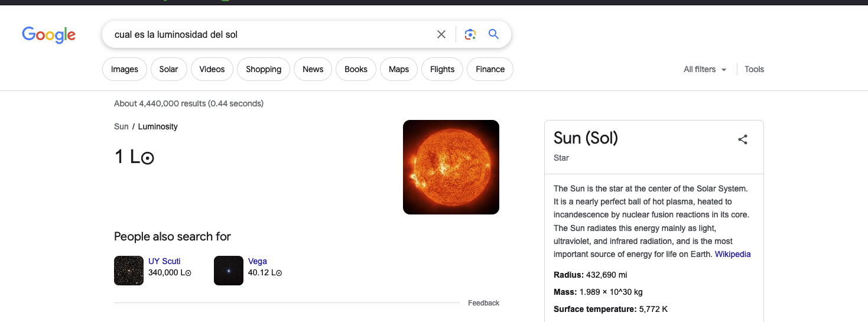
Task: Switch to the Images filter
Action: [125, 69]
